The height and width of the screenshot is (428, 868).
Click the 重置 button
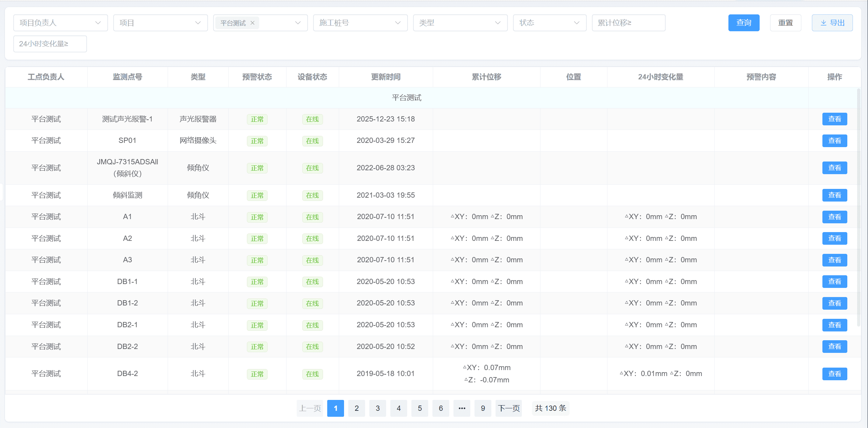(786, 23)
